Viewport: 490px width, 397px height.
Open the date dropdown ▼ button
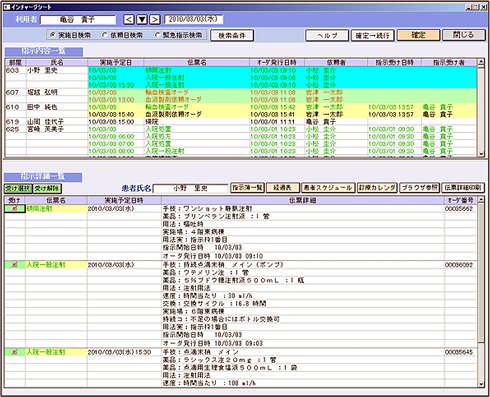pos(142,20)
